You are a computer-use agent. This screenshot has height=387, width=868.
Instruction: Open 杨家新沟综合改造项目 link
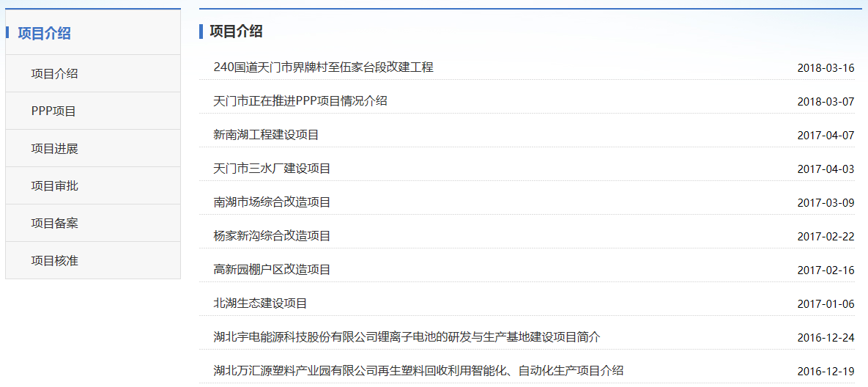pyautogui.click(x=272, y=236)
